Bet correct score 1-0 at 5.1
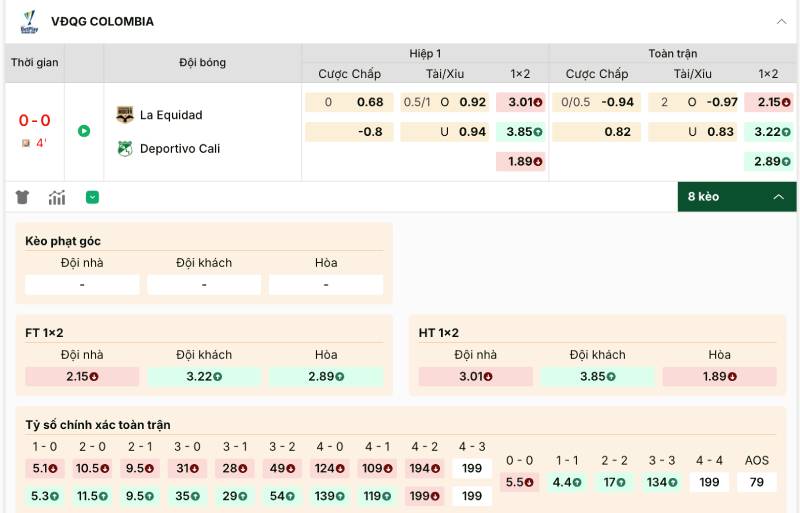Image resolution: width=800 pixels, height=513 pixels. tap(45, 469)
